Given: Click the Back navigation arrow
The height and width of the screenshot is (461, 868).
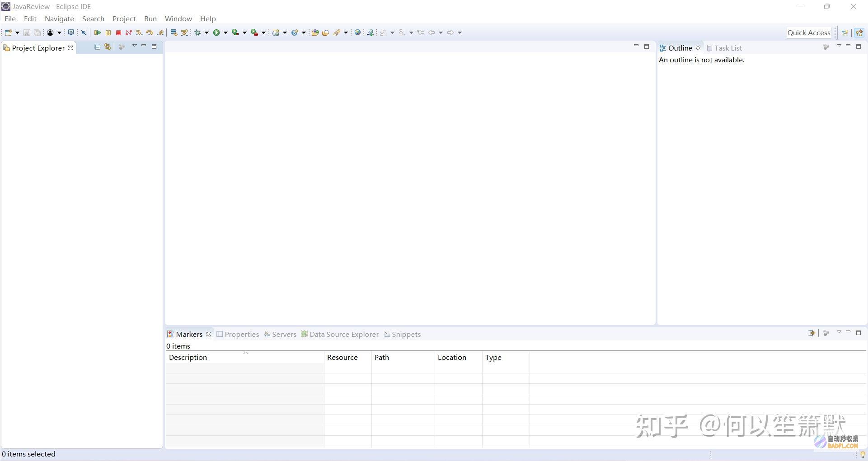Looking at the screenshot, I should pyautogui.click(x=432, y=33).
